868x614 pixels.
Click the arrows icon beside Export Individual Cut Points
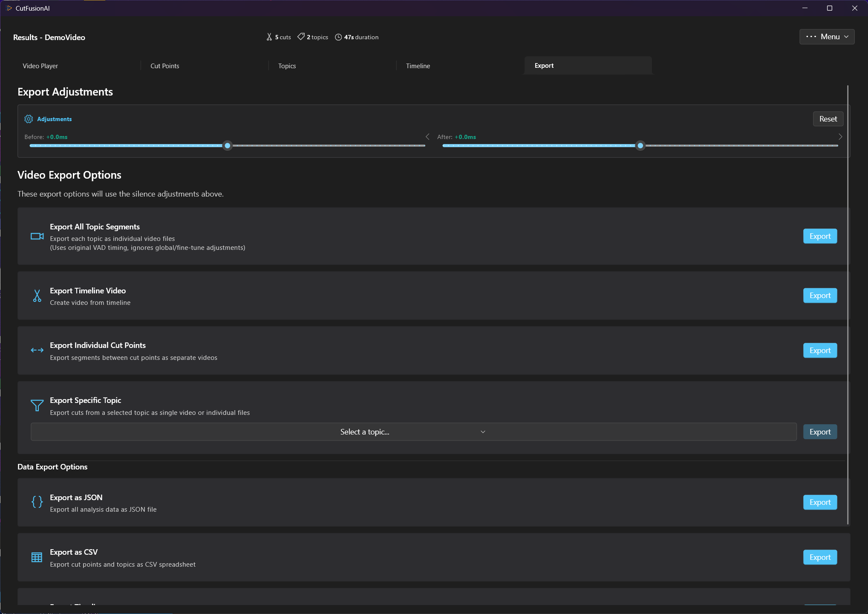37,350
